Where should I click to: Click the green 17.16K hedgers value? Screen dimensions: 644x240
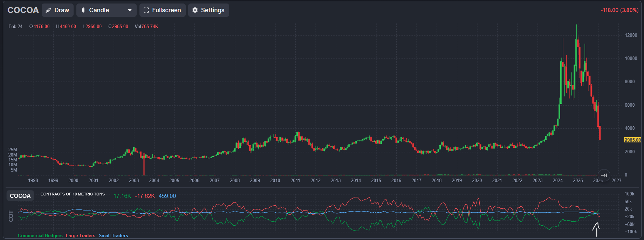122,196
